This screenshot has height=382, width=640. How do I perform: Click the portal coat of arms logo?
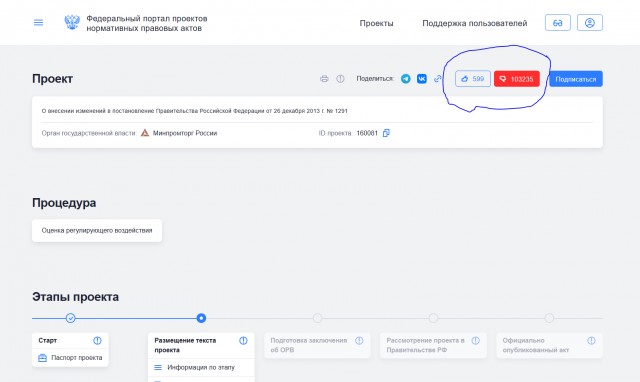click(72, 22)
